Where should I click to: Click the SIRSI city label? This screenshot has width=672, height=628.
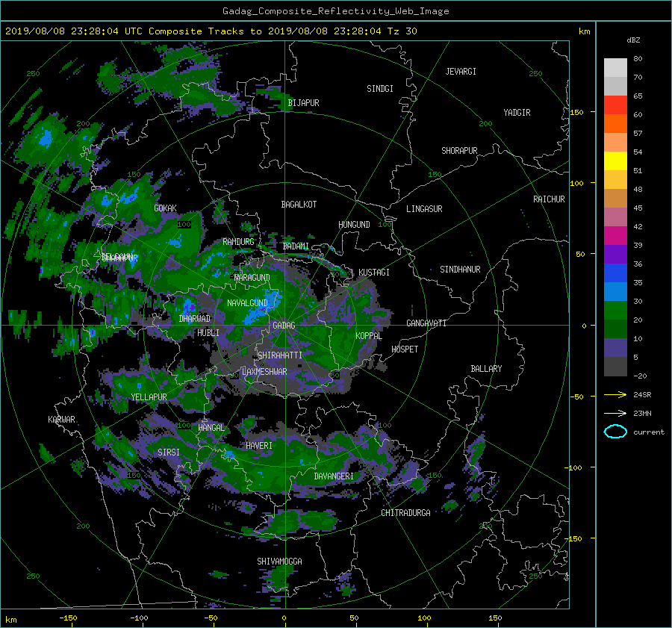point(169,453)
